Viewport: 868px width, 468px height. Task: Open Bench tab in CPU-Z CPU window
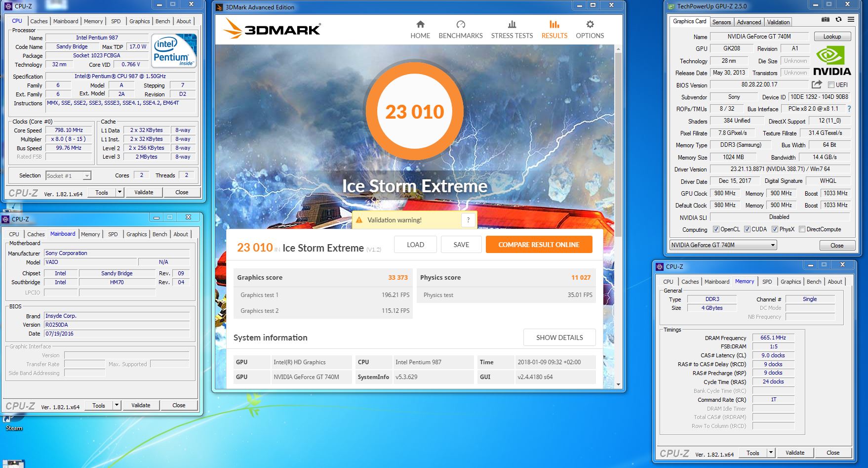tap(163, 21)
